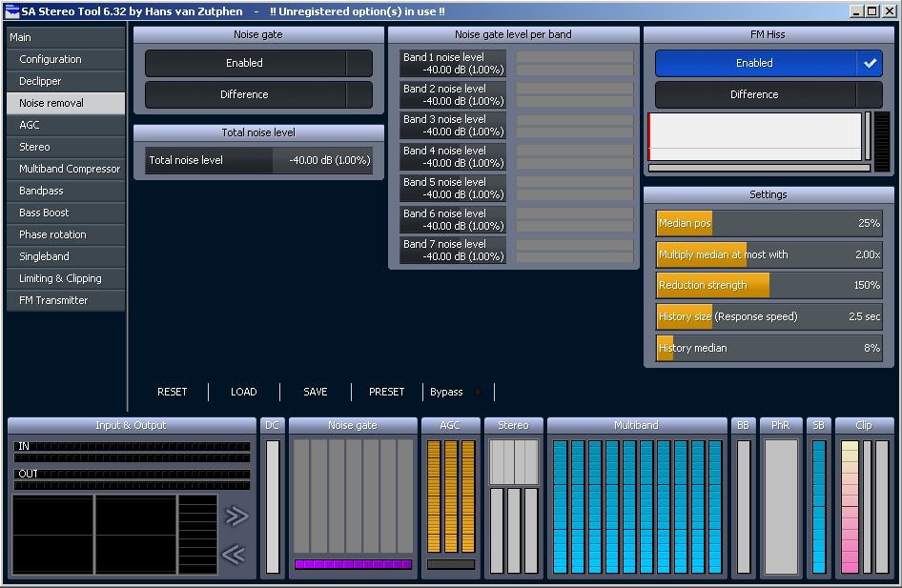Adjust the Band 6 noise level slider
This screenshot has width=902, height=588.
[453, 219]
